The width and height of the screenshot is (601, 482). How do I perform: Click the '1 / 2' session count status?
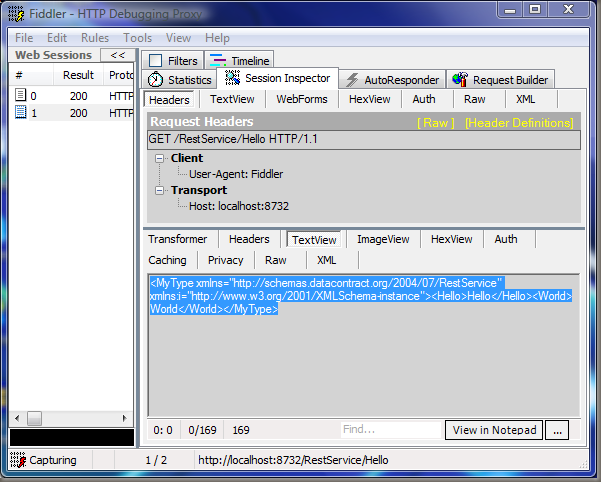click(156, 460)
